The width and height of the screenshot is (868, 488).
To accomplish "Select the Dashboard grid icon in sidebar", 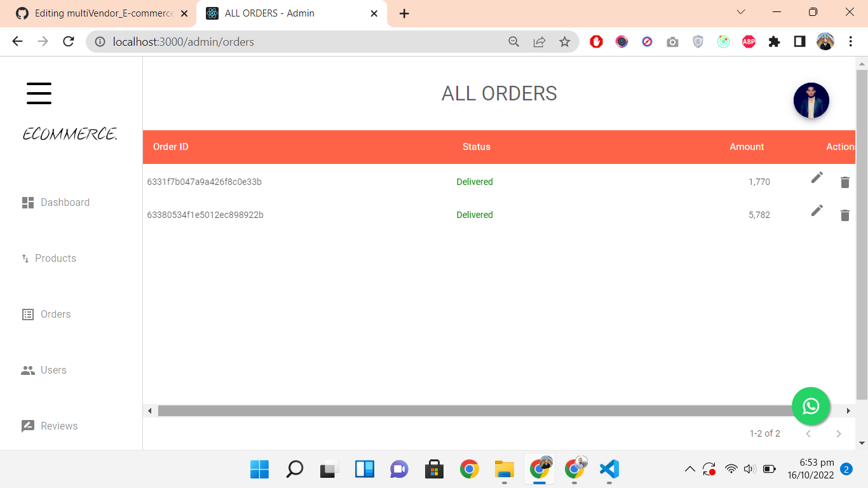I will click(27, 202).
